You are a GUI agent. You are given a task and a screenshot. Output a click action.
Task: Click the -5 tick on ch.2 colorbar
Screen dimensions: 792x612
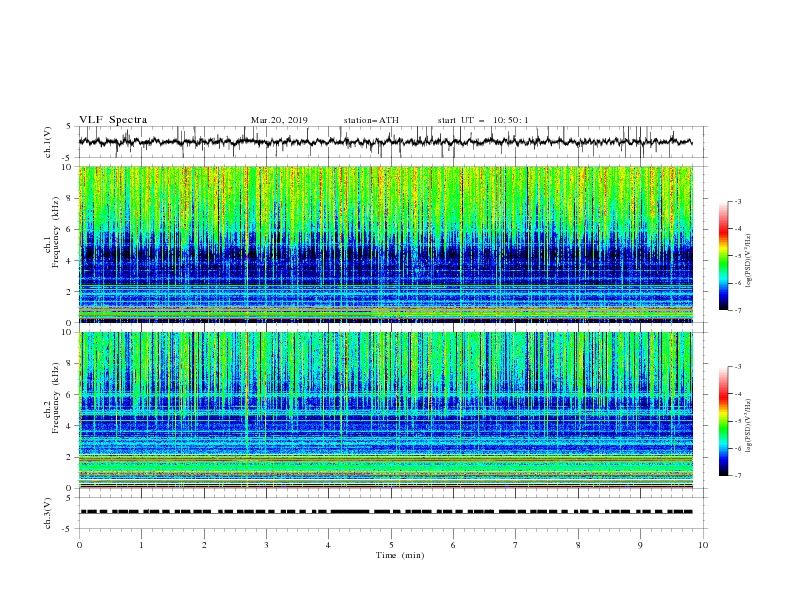click(737, 421)
